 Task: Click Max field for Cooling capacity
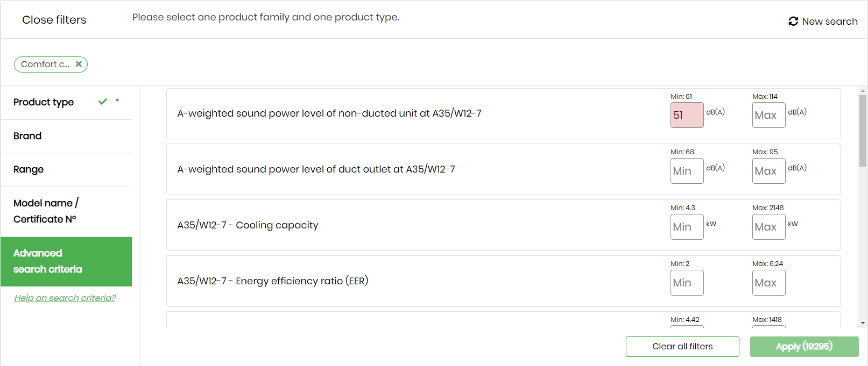pyautogui.click(x=768, y=227)
